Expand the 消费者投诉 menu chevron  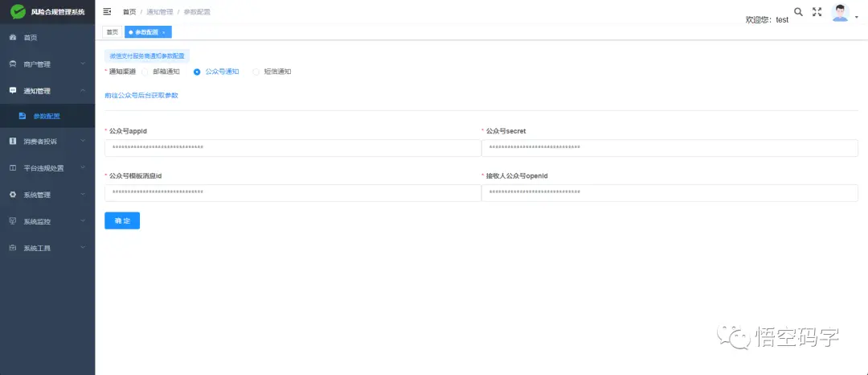click(83, 142)
